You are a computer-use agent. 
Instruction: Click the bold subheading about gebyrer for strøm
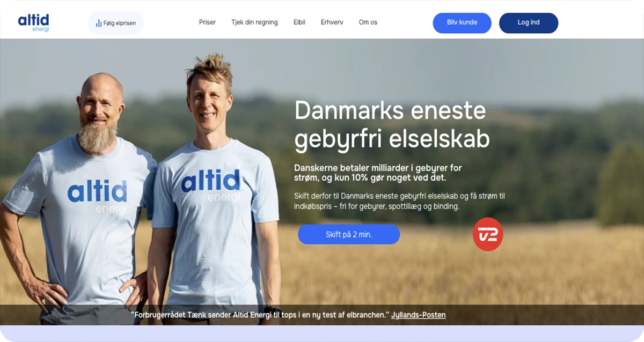[x=378, y=173]
